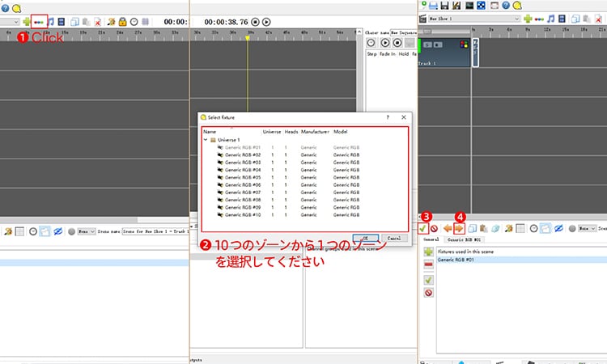Save the workspace with floppy icon
The width and height of the screenshot is (607, 364).
pyautogui.click(x=445, y=6)
